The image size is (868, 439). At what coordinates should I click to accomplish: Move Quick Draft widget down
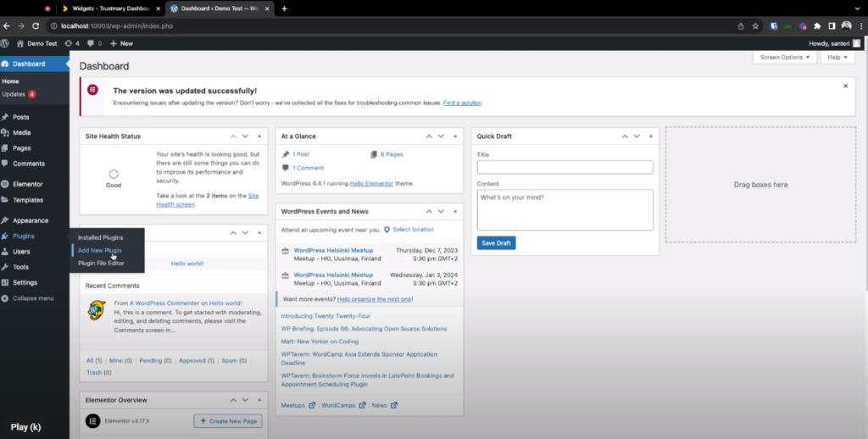tap(637, 136)
